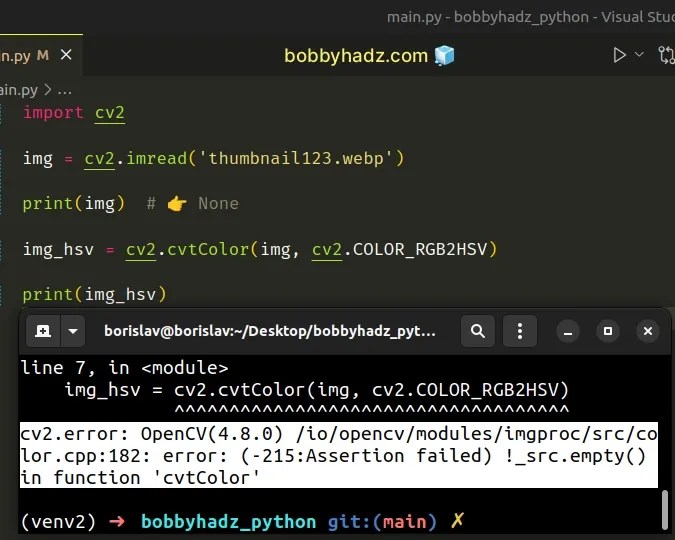Open the Run options dropdown arrow
The width and height of the screenshot is (675, 540).
(x=639, y=55)
